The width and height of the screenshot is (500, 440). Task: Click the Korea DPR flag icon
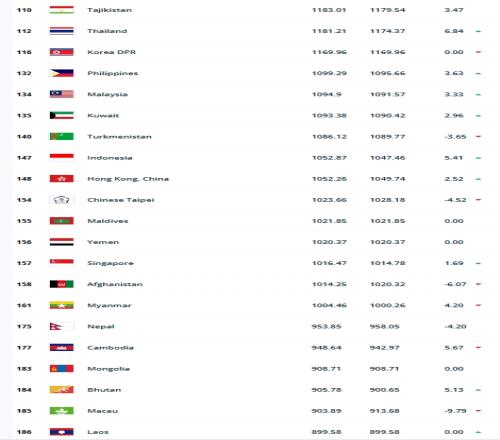point(61,52)
